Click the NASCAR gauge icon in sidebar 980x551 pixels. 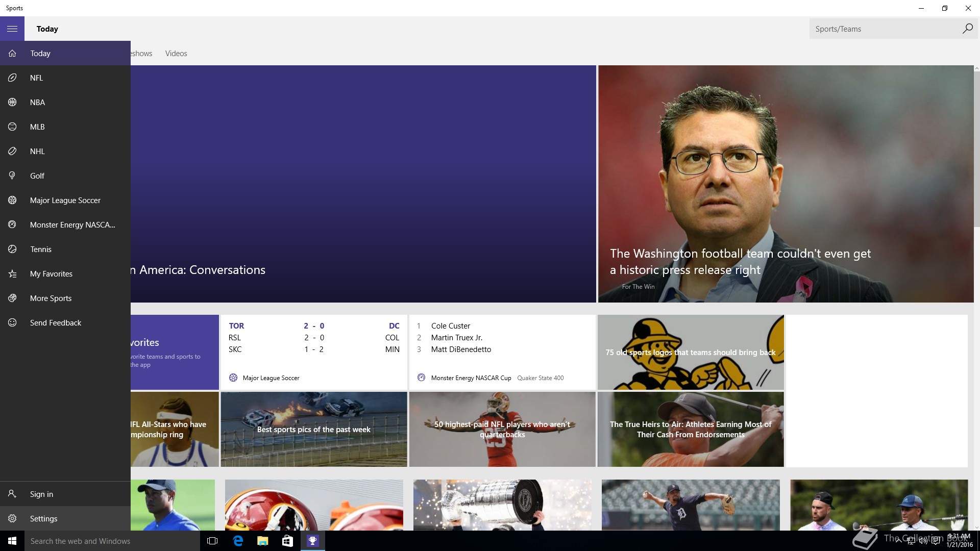pyautogui.click(x=12, y=224)
